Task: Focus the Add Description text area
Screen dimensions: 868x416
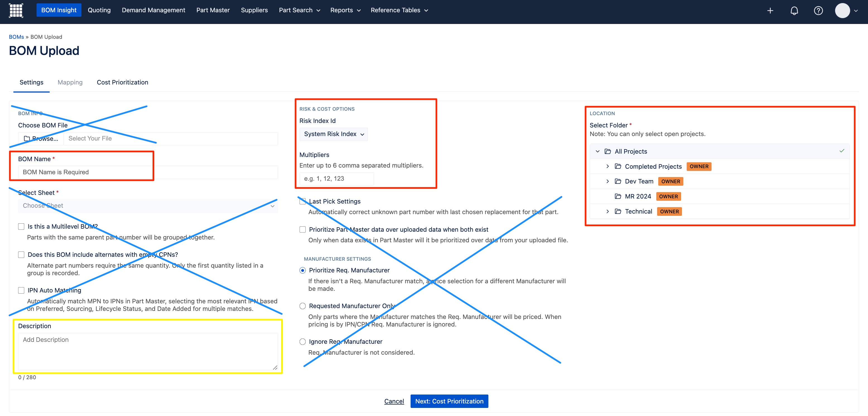Action: click(148, 352)
